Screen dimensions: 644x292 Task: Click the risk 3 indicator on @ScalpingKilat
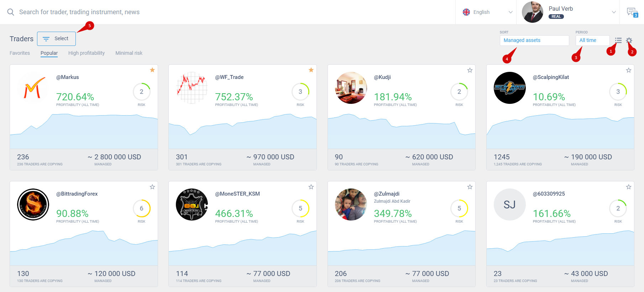coord(618,92)
